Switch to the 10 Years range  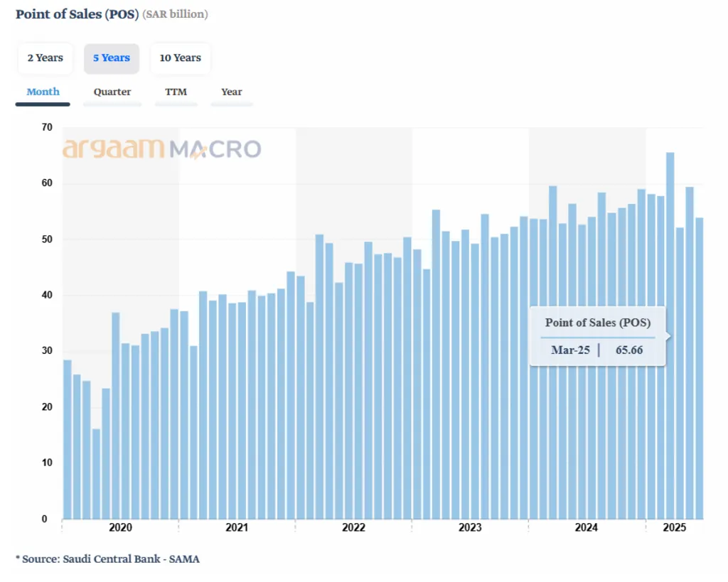180,58
